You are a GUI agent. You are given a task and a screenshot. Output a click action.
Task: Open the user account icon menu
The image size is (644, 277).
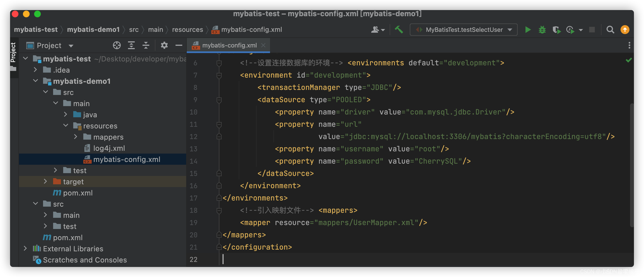pyautogui.click(x=378, y=30)
